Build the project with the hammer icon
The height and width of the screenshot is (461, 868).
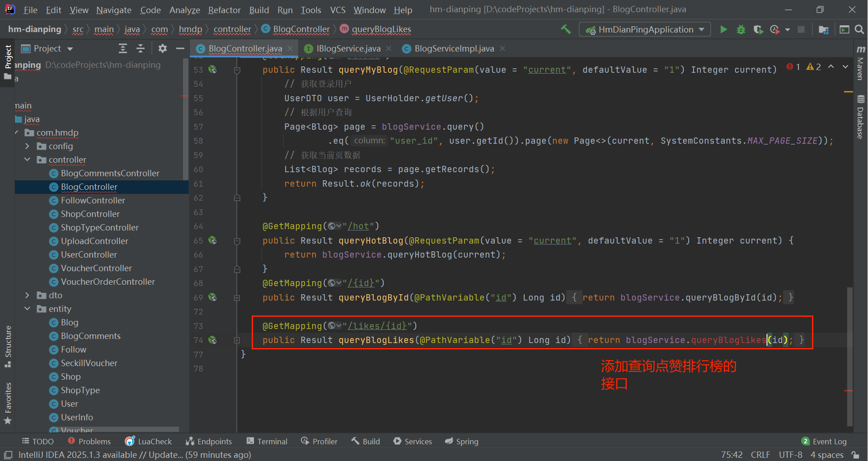coord(566,29)
